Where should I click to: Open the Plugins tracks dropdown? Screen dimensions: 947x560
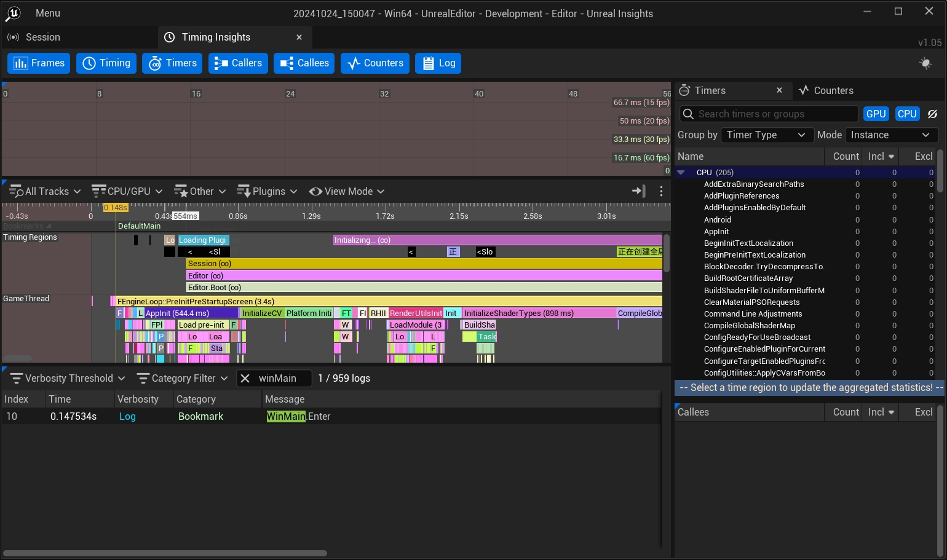click(x=267, y=191)
